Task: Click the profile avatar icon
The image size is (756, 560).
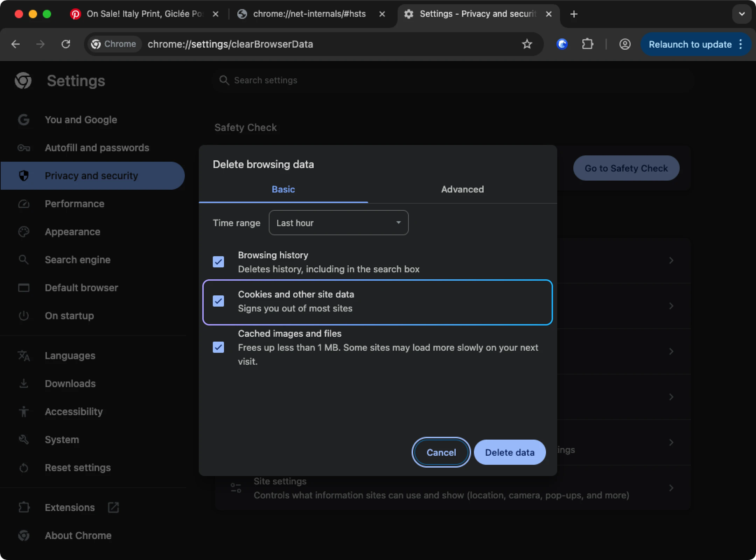Action: click(x=625, y=44)
